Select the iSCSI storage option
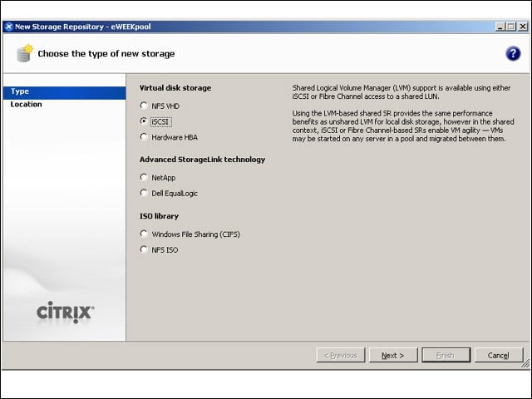Viewport: 532px width, 399px height. 144,121
